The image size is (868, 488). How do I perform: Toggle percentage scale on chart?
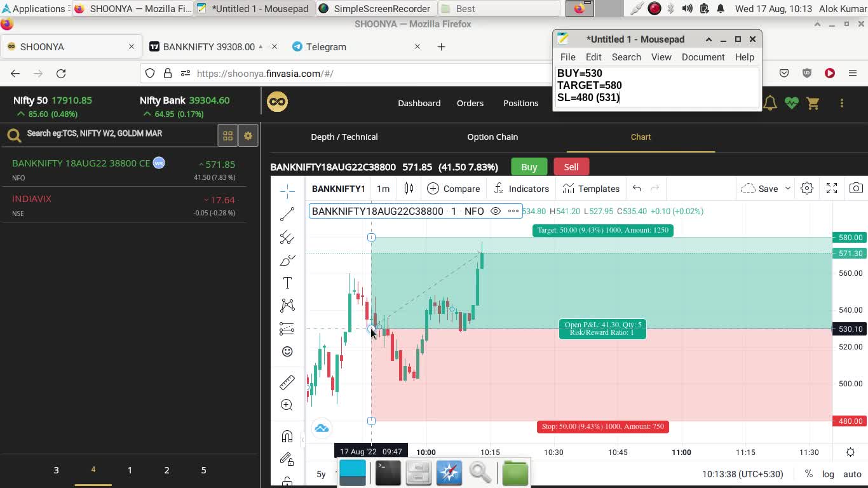pyautogui.click(x=808, y=474)
